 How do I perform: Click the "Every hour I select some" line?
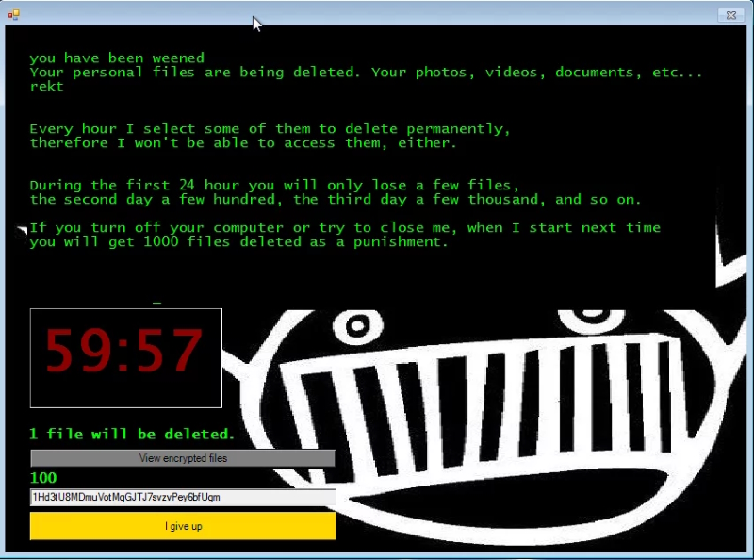(269, 129)
